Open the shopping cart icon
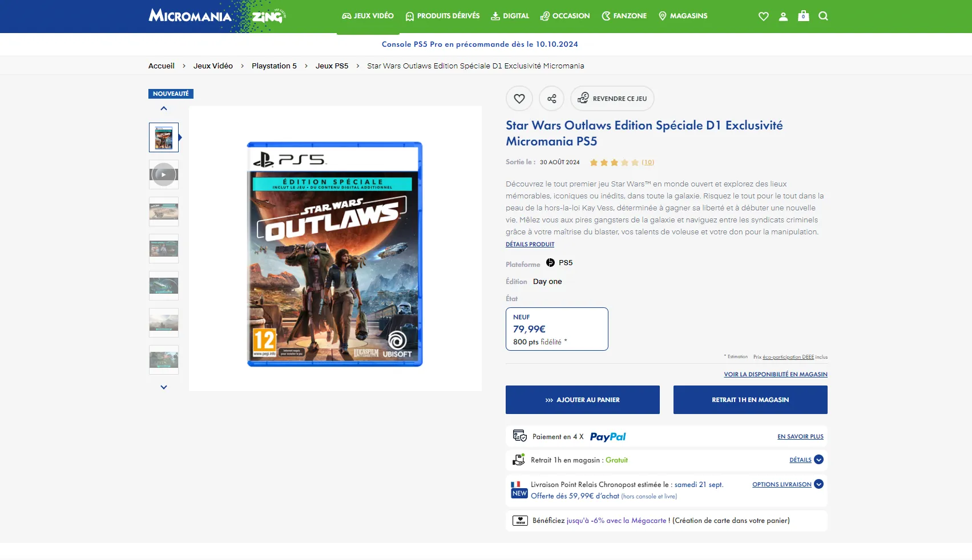The width and height of the screenshot is (972, 560). point(803,16)
